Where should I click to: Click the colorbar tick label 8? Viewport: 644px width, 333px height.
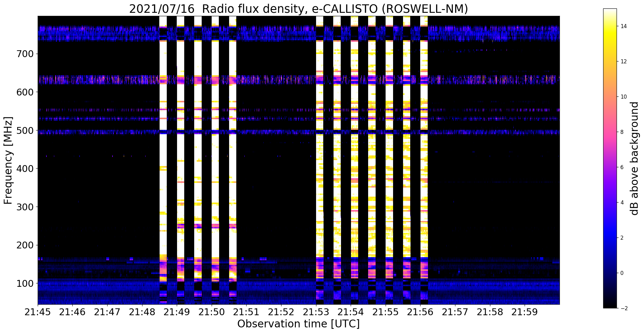point(622,132)
